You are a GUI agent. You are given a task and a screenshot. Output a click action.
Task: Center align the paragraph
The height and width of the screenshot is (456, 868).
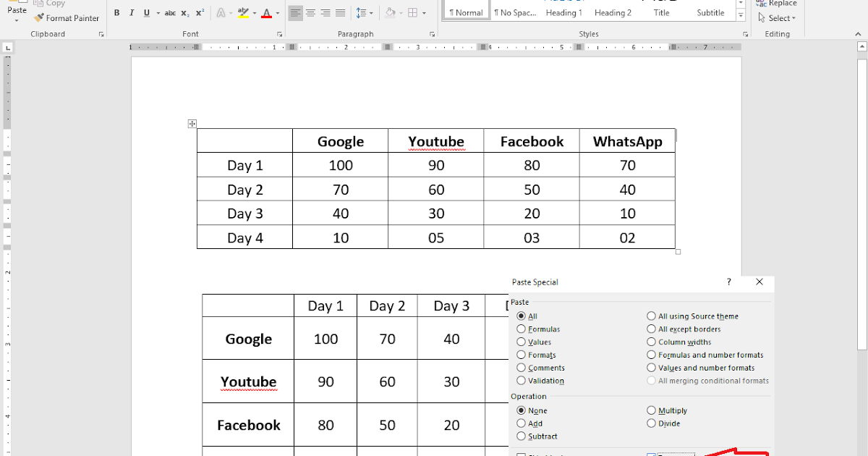click(x=311, y=12)
